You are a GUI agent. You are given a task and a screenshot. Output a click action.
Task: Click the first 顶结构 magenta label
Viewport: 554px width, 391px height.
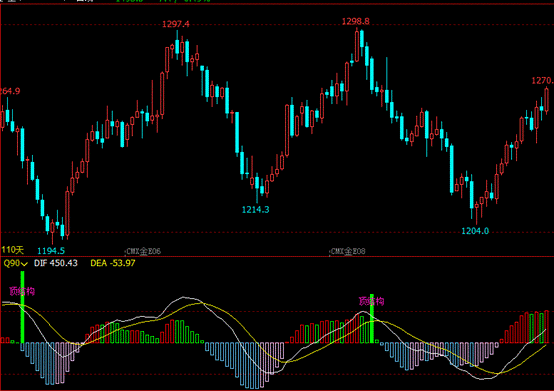pos(22,291)
